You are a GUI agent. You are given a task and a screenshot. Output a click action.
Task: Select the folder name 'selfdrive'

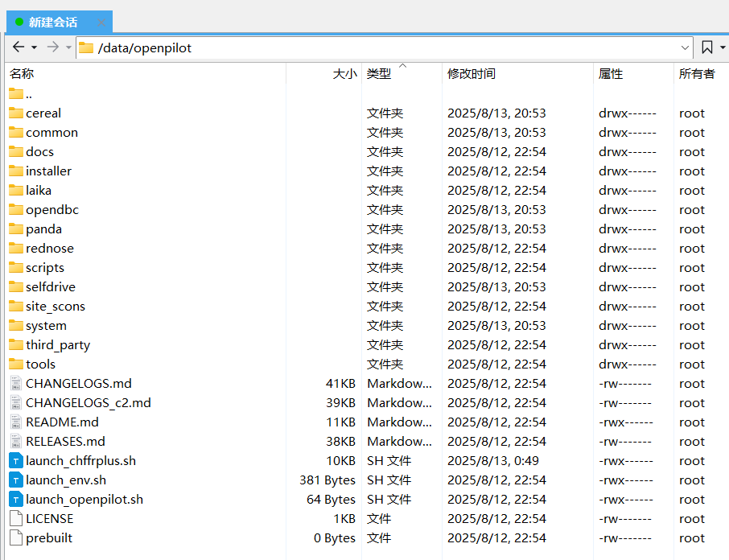tap(51, 286)
